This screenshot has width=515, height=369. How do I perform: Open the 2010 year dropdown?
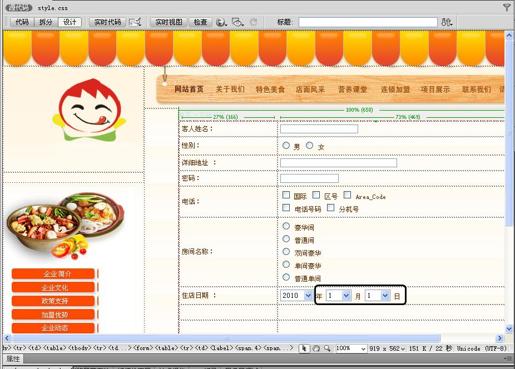click(296, 295)
